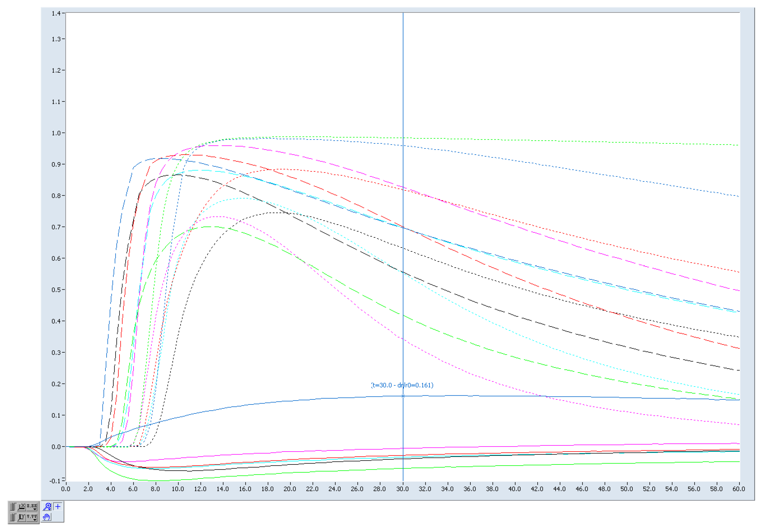Screen dimensions: 765x532
Task: Click the cursor label t=30.0 dr/r0=0.161
Action: 402,385
